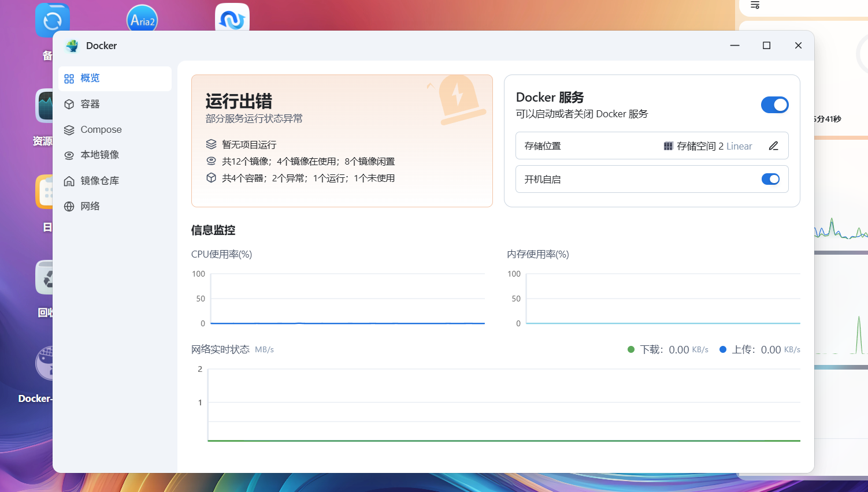Open the Docker- desktop shortcut icon
868x492 pixels.
[x=44, y=364]
